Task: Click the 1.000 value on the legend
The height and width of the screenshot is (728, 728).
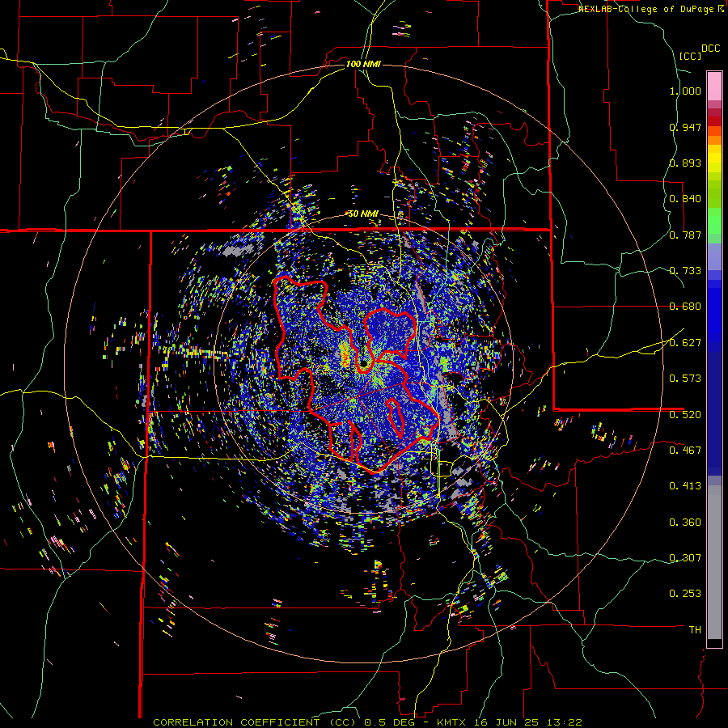Action: [x=685, y=91]
